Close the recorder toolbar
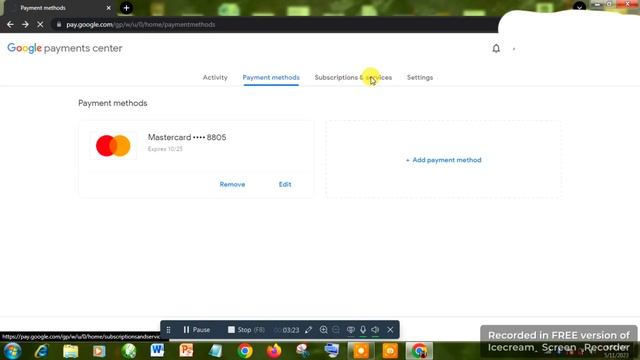 [390, 330]
